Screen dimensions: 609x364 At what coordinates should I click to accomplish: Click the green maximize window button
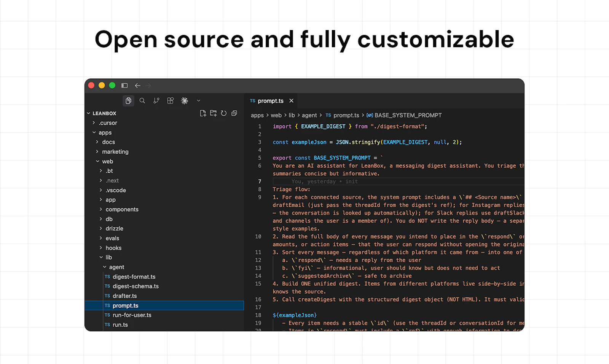112,86
